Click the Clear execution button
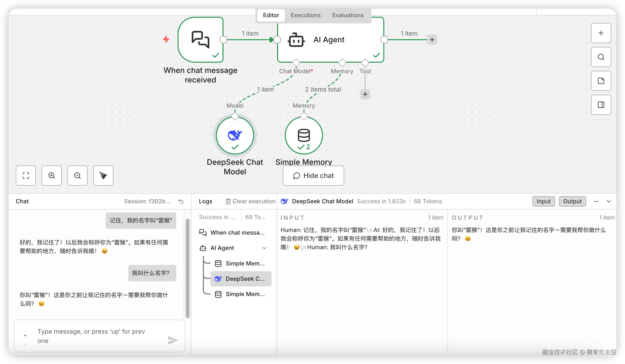 coord(250,201)
